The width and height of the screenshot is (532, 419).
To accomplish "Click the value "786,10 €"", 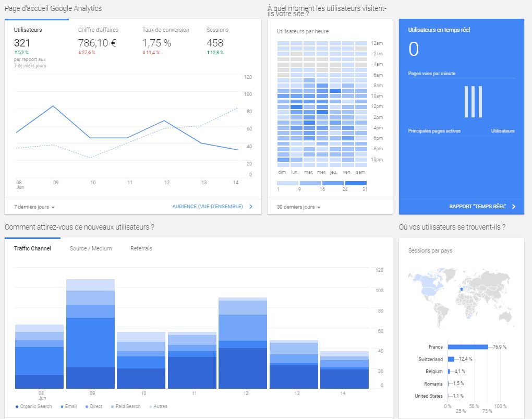I will (97, 43).
